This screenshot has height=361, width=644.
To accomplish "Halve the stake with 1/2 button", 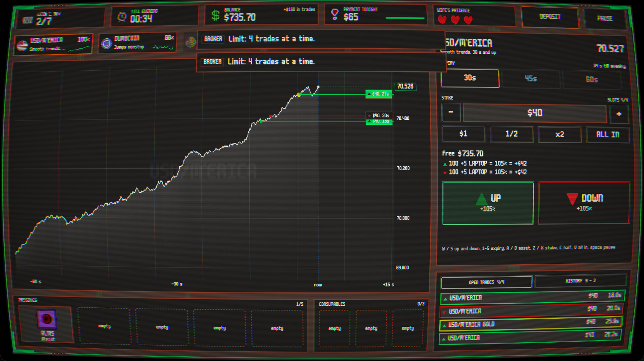I will click(x=512, y=134).
